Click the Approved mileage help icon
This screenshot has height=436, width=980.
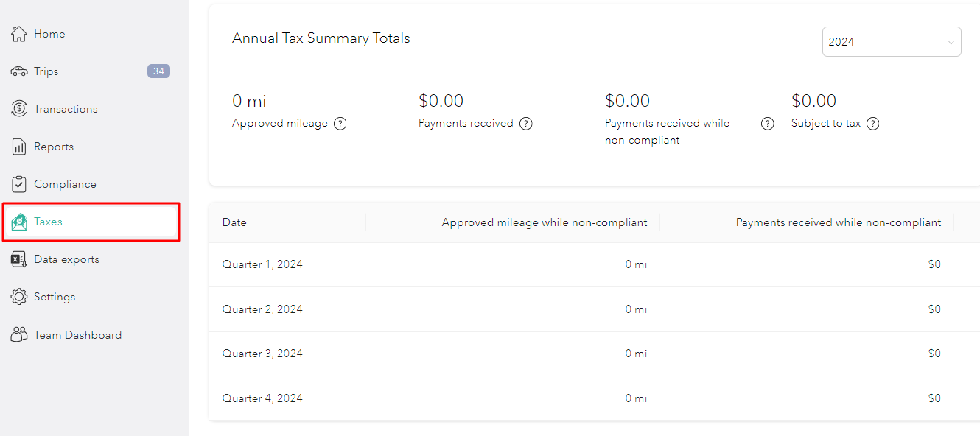(x=340, y=124)
